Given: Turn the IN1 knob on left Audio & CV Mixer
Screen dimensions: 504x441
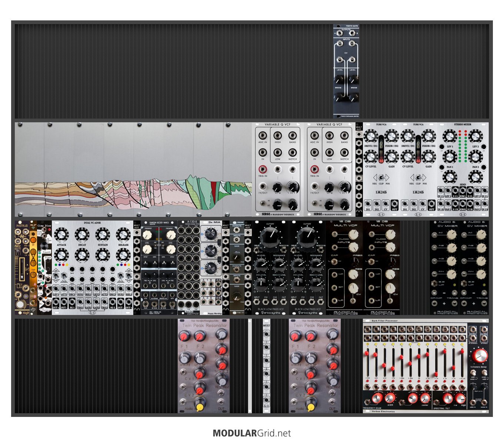Looking at the screenshot, I should (x=451, y=234).
